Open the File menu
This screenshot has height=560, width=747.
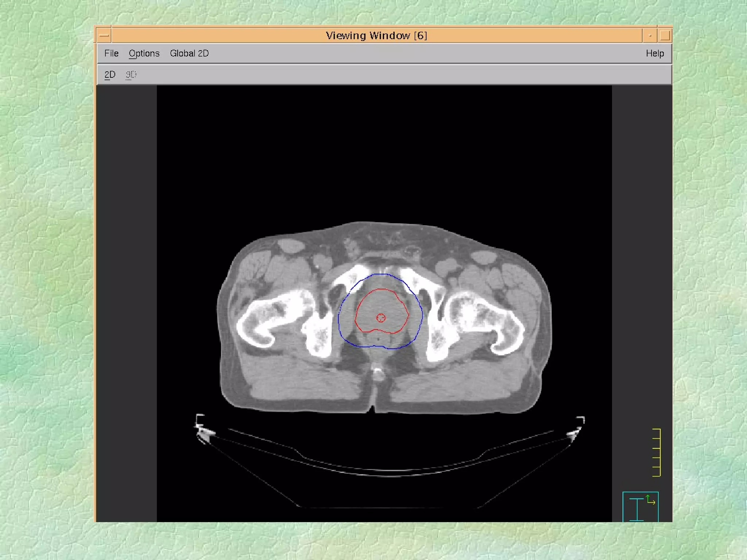(x=111, y=53)
